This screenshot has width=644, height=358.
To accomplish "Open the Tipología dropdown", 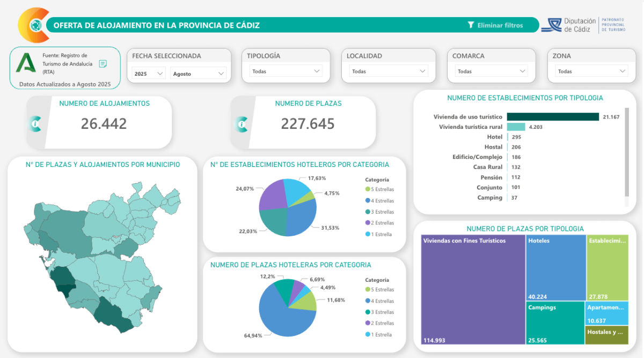I will click(286, 71).
